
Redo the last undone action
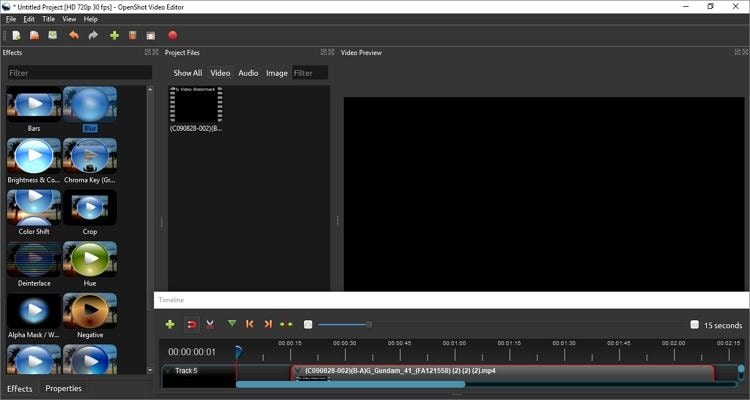pyautogui.click(x=93, y=35)
